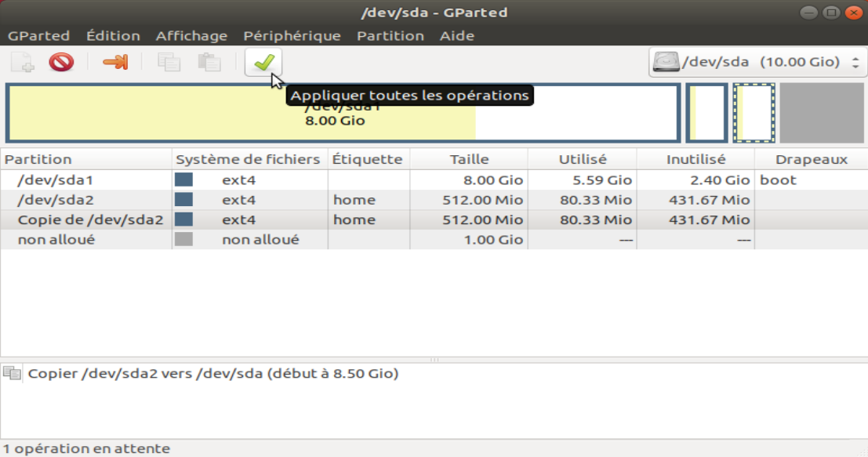This screenshot has height=457, width=868.
Task: Open the /dev/sda device selector dropdown
Action: tap(757, 62)
